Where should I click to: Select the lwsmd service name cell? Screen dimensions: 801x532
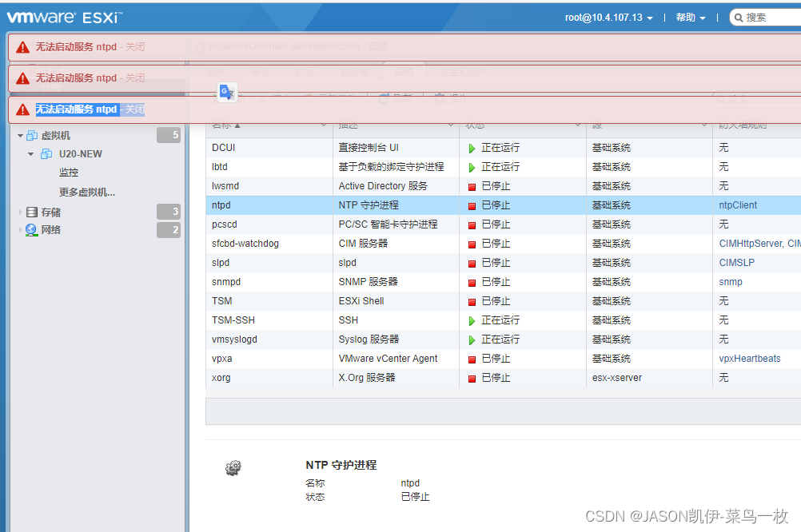tap(269, 186)
